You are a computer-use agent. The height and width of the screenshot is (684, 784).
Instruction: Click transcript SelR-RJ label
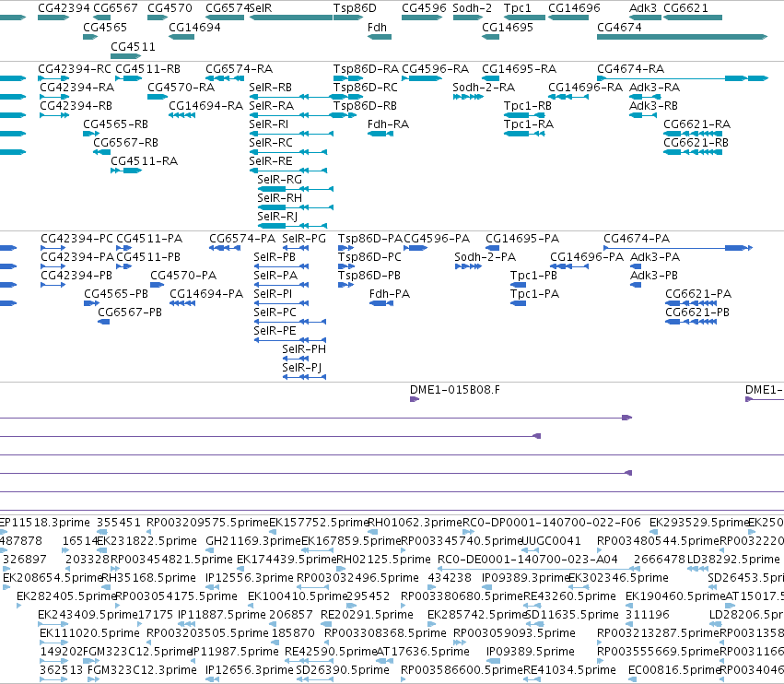coord(277,217)
